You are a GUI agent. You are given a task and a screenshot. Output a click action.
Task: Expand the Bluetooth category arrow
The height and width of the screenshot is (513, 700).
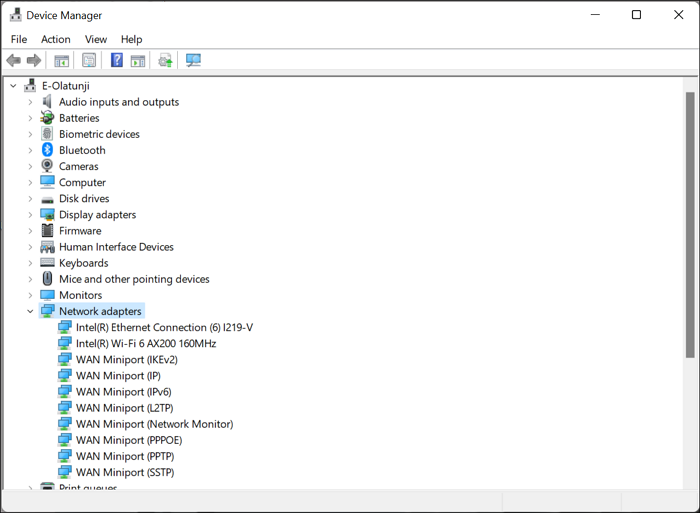30,150
